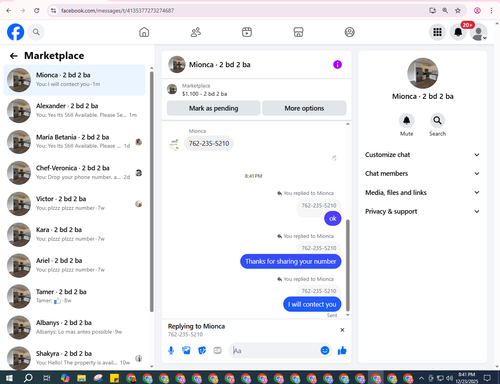Reload the page in browser
The width and height of the screenshot is (500, 384).
[37, 11]
